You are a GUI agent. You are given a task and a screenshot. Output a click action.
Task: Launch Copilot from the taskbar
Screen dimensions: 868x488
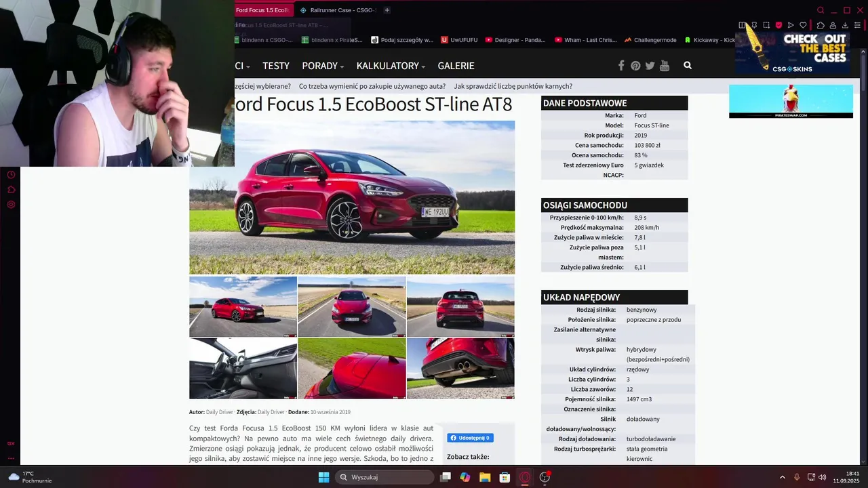[x=465, y=477]
